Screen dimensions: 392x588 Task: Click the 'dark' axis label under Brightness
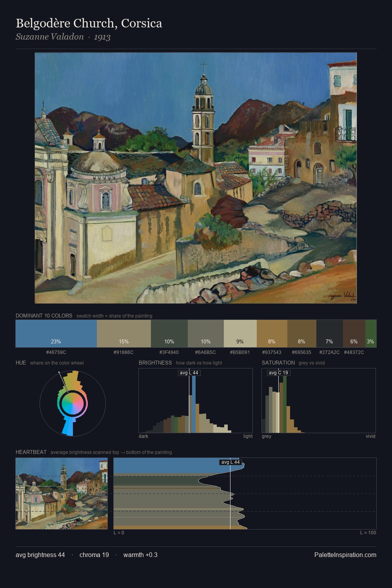143,436
